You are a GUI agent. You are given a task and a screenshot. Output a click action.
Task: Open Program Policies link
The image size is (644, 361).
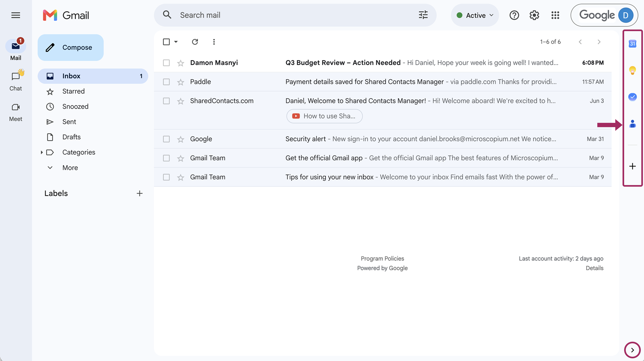click(x=382, y=259)
